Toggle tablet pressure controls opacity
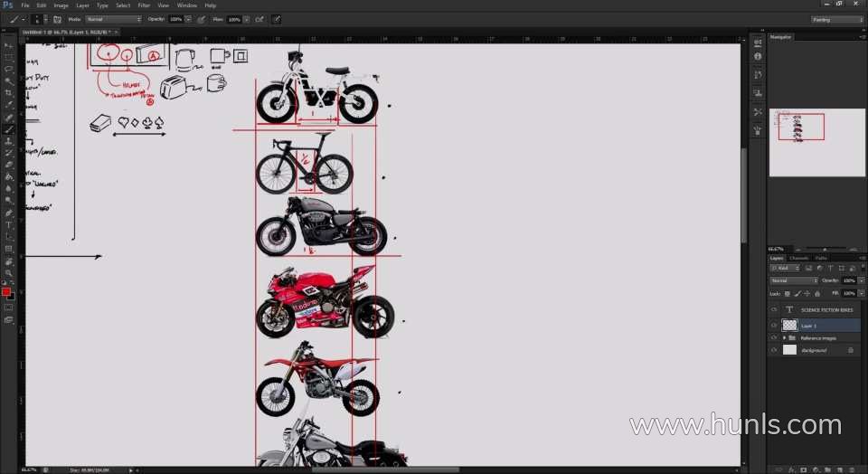The image size is (868, 474). pos(202,19)
